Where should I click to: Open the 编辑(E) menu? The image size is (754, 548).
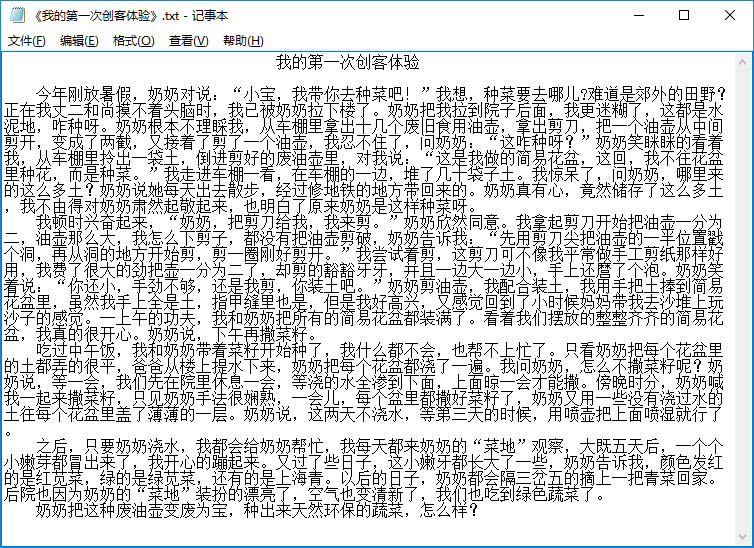click(79, 41)
